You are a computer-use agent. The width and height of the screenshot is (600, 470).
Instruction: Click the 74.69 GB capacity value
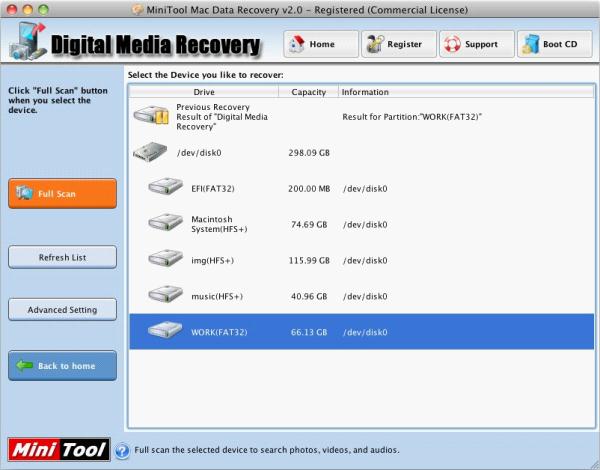click(x=309, y=224)
